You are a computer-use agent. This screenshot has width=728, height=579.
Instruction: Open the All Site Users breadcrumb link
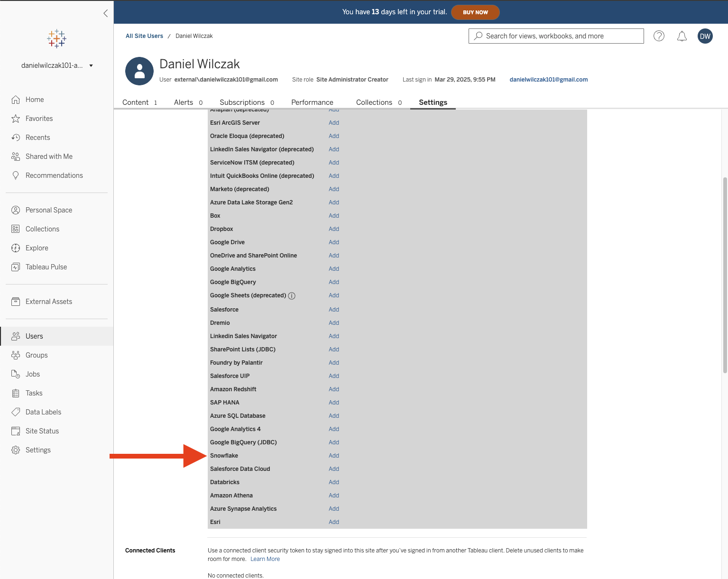pos(144,36)
